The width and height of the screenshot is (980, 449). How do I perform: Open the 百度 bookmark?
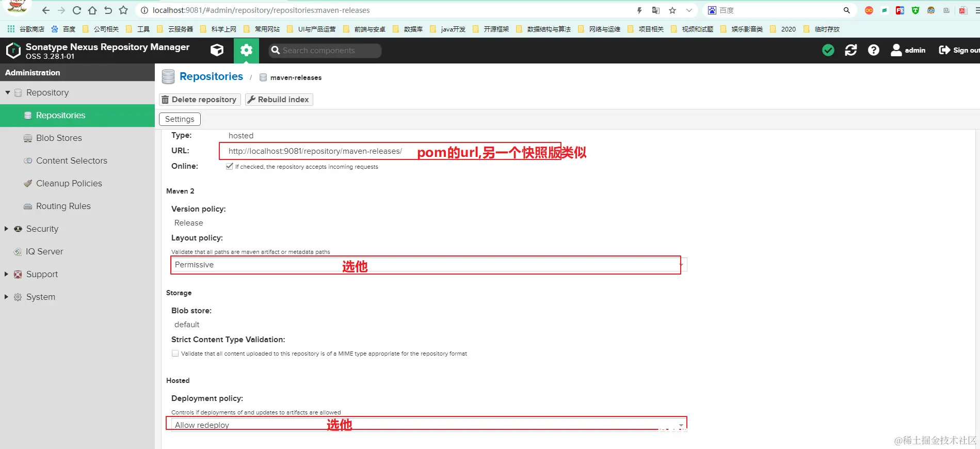pos(63,29)
